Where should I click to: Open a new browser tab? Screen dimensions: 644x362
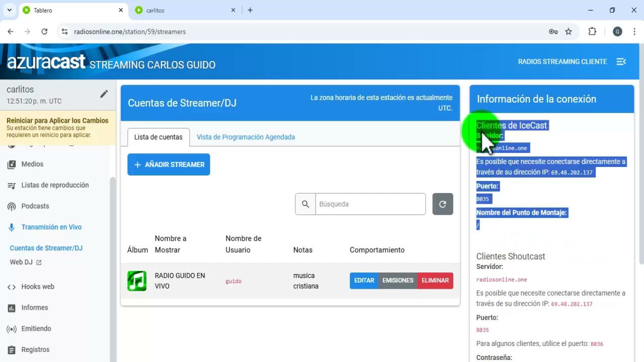(x=250, y=10)
